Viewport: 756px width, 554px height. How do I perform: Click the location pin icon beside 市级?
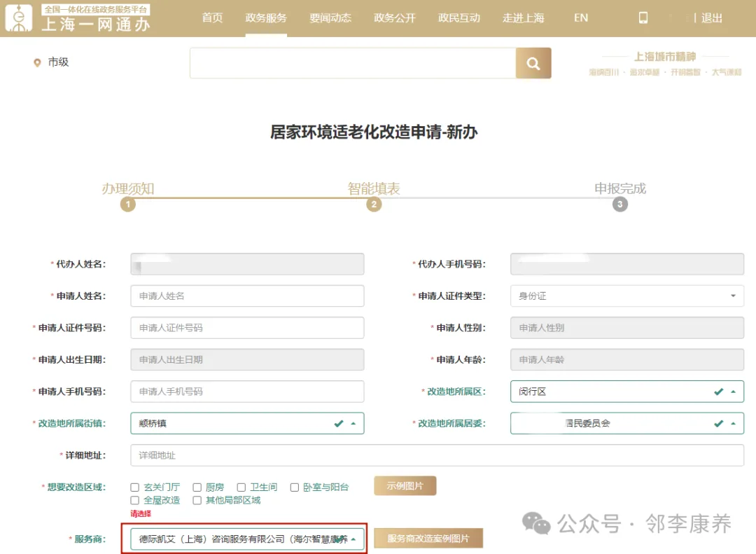(37, 63)
